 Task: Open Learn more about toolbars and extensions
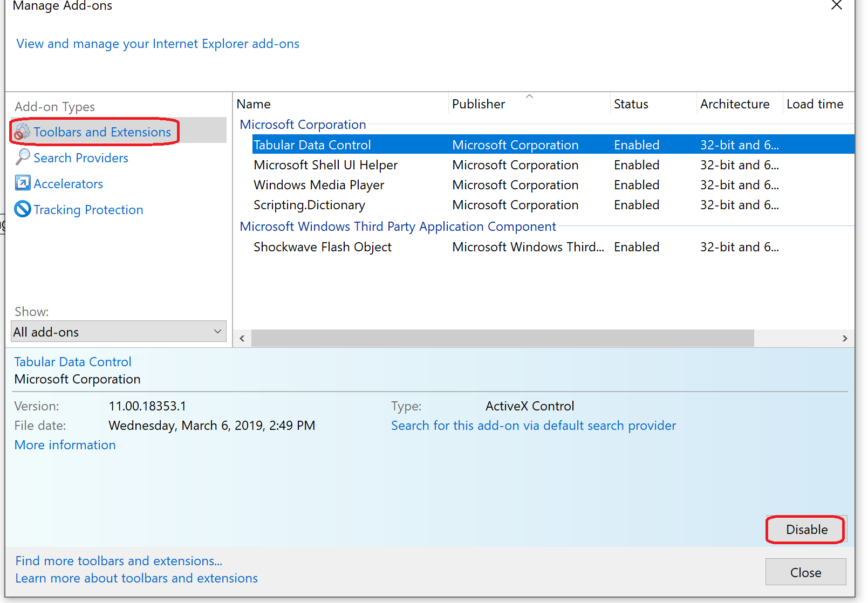pyautogui.click(x=136, y=578)
